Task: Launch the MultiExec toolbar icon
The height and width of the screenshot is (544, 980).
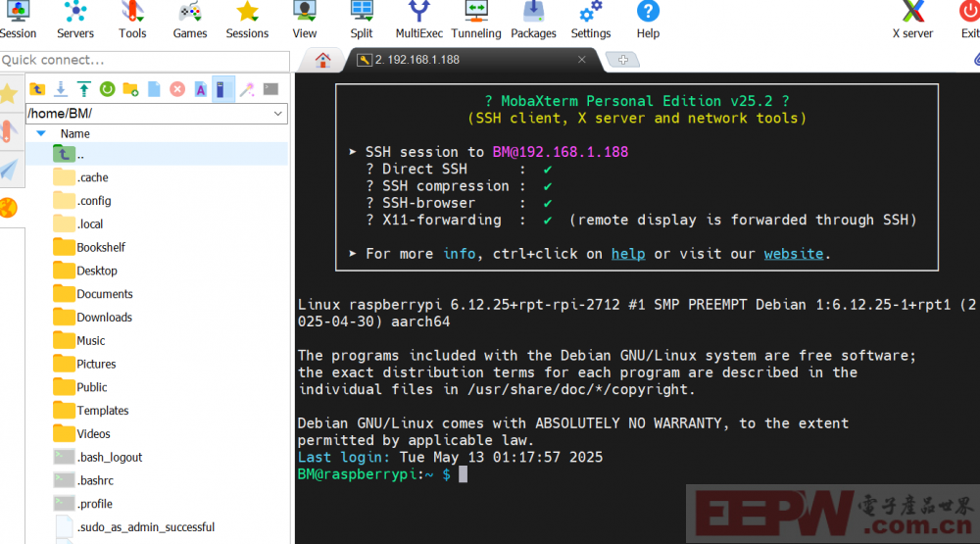Action: pyautogui.click(x=418, y=21)
